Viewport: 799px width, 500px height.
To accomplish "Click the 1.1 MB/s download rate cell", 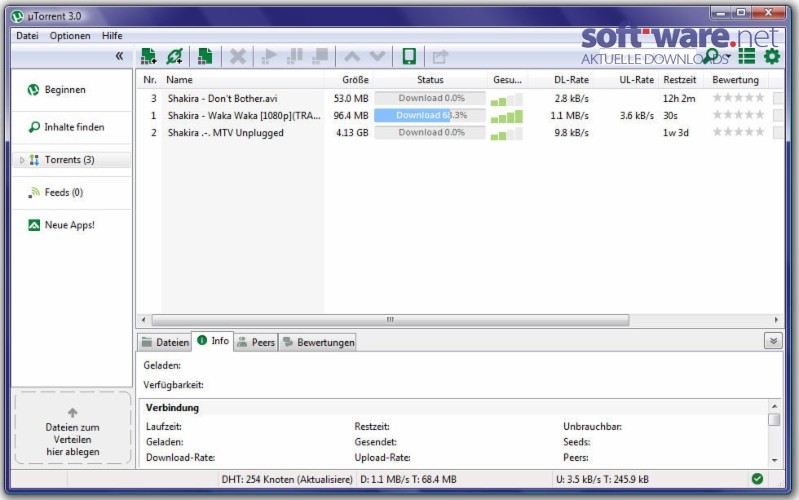I will [569, 116].
